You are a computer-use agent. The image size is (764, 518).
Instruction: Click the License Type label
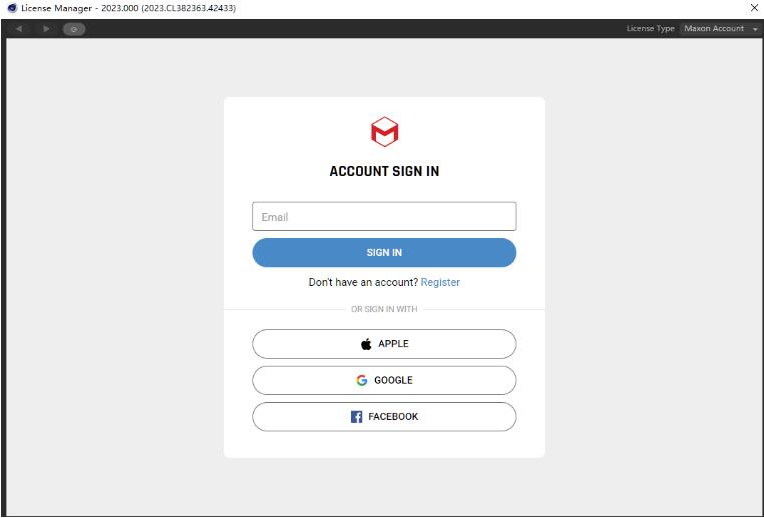click(650, 29)
